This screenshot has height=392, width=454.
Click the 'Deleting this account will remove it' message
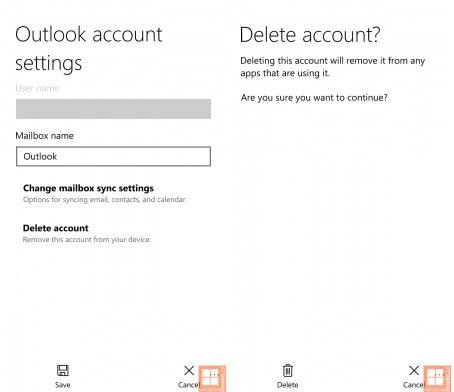pos(333,67)
